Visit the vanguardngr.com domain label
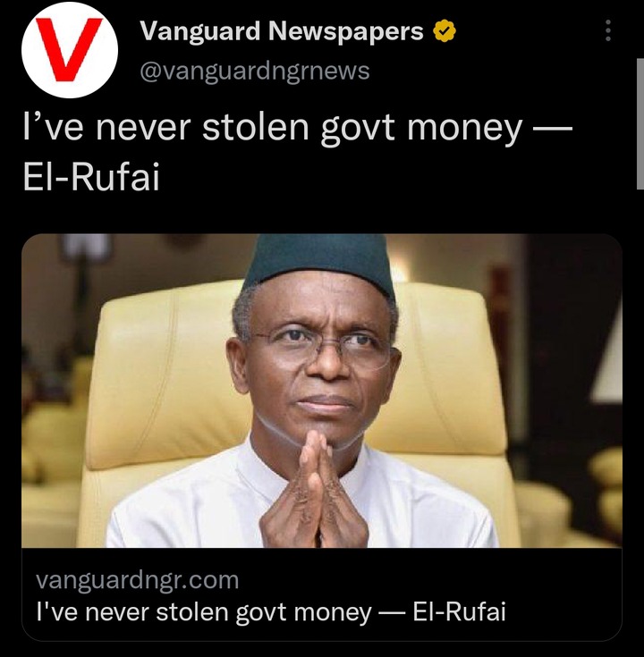Image resolution: width=644 pixels, height=657 pixels. pos(138,580)
